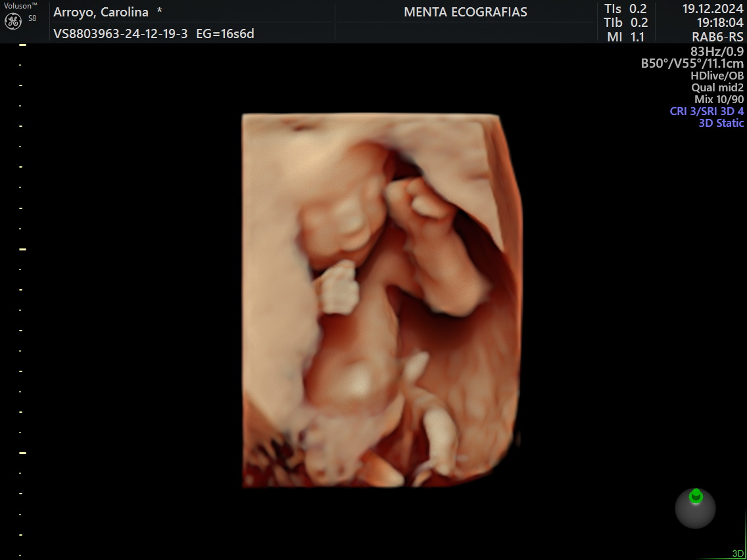Click the date 19.12.2024
This screenshot has height=560, width=747.
(x=713, y=9)
